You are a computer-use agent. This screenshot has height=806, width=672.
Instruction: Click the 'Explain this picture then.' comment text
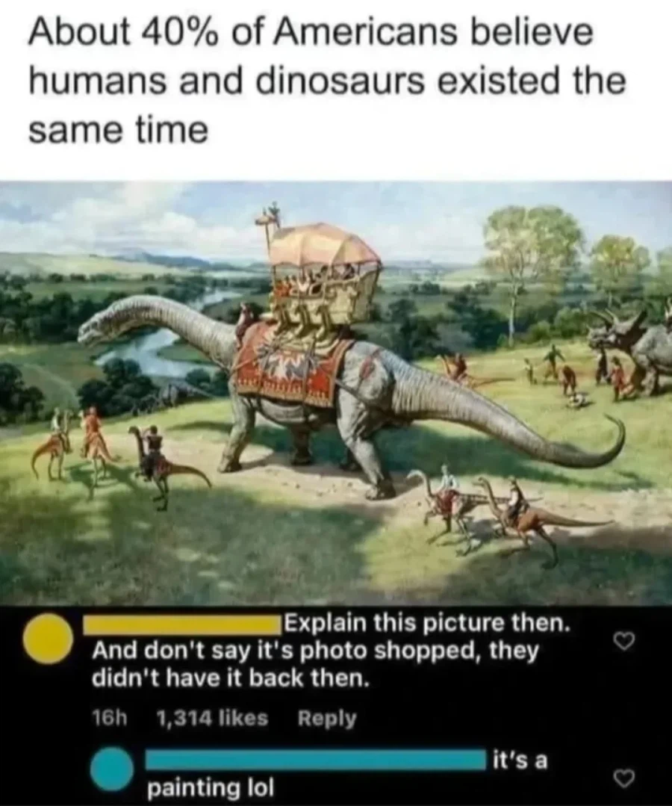[x=426, y=624]
